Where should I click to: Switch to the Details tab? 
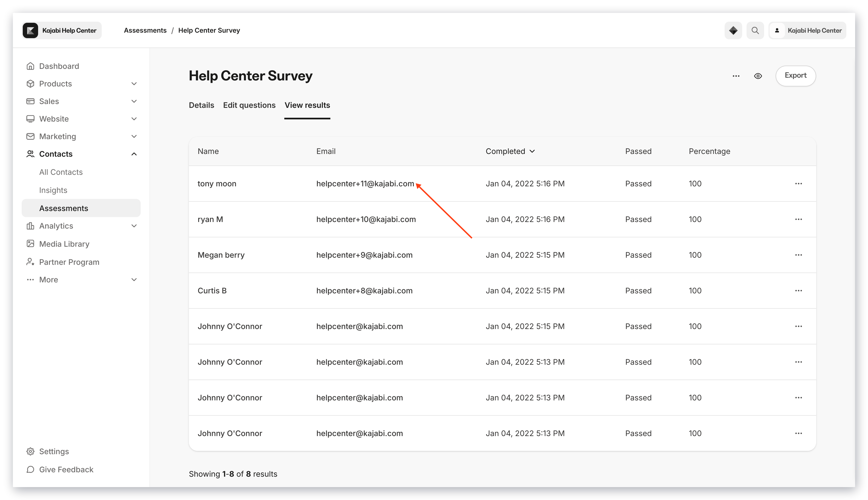coord(202,105)
